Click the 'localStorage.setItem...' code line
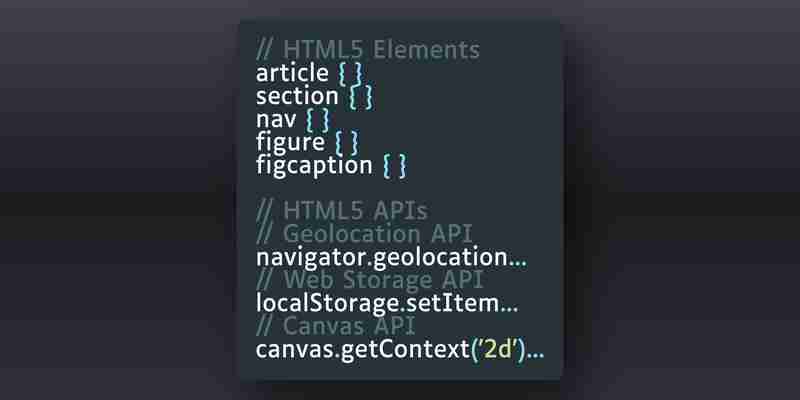The height and width of the screenshot is (400, 800). 387,304
